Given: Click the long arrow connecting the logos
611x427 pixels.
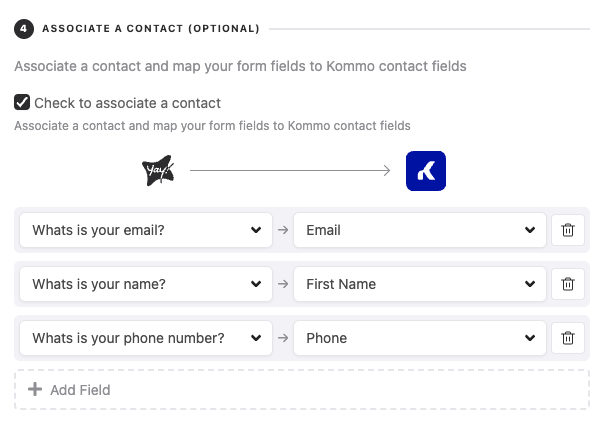Looking at the screenshot, I should coord(290,171).
